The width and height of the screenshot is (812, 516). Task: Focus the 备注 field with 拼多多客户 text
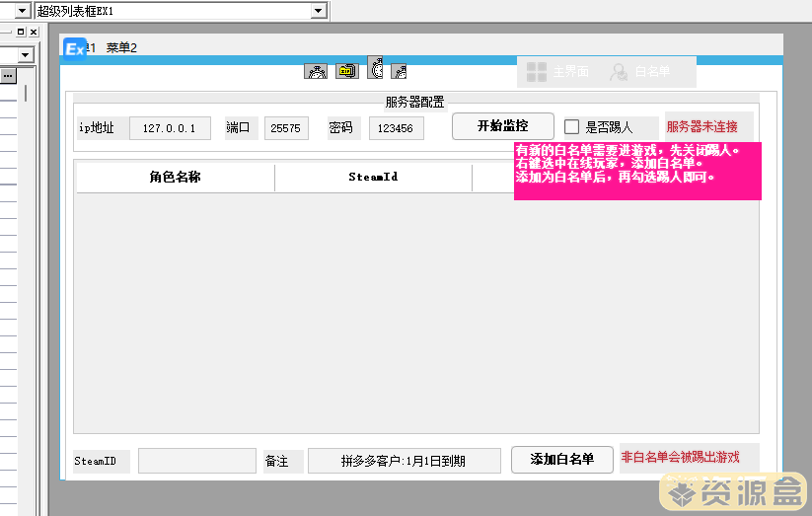coord(404,461)
